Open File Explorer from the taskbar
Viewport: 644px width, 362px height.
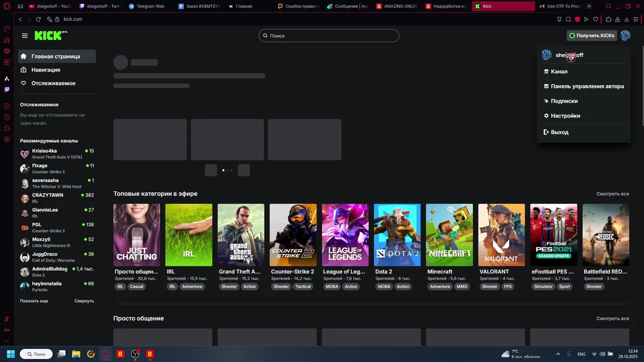pos(76,354)
